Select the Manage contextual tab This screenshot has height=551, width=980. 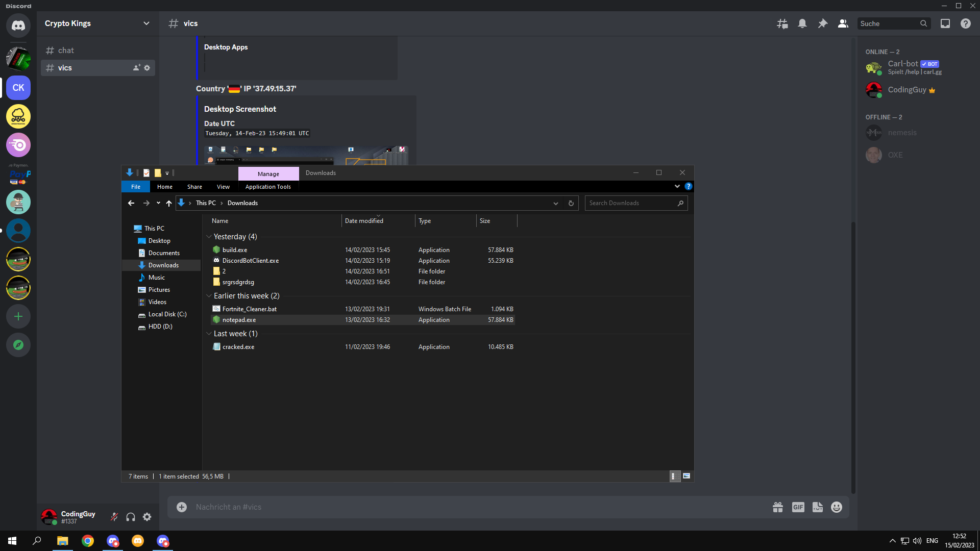pyautogui.click(x=268, y=173)
